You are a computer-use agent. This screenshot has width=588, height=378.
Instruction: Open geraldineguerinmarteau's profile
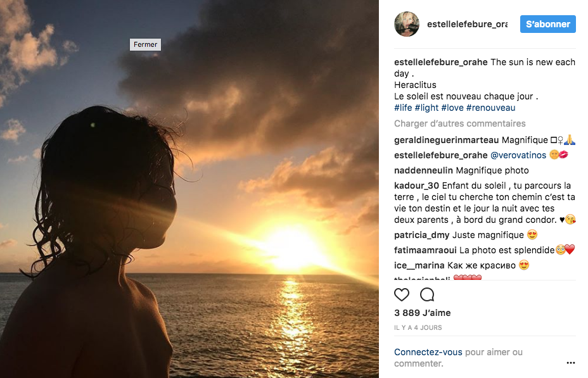446,140
